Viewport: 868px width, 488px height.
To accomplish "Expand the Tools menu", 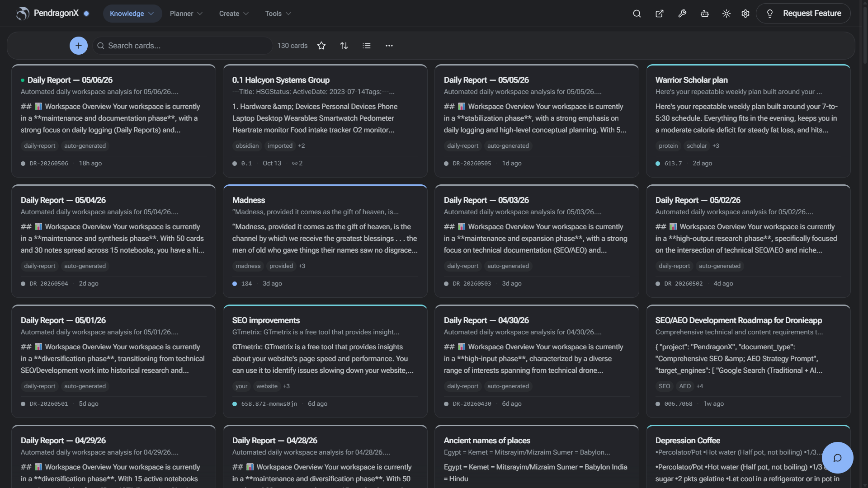I will [x=278, y=14].
